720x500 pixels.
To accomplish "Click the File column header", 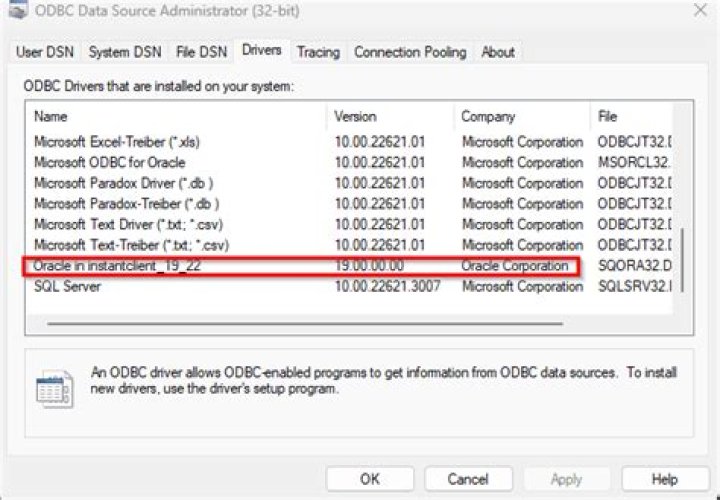I will point(632,117).
